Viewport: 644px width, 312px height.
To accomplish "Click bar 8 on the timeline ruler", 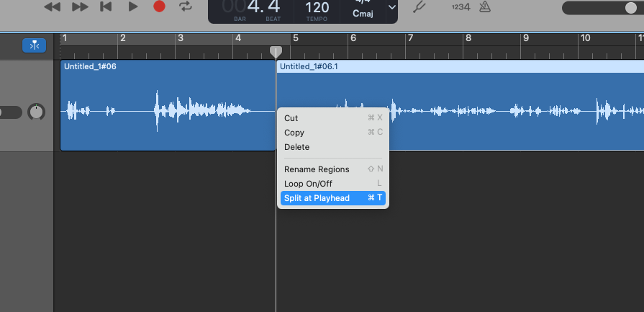I will click(x=468, y=39).
